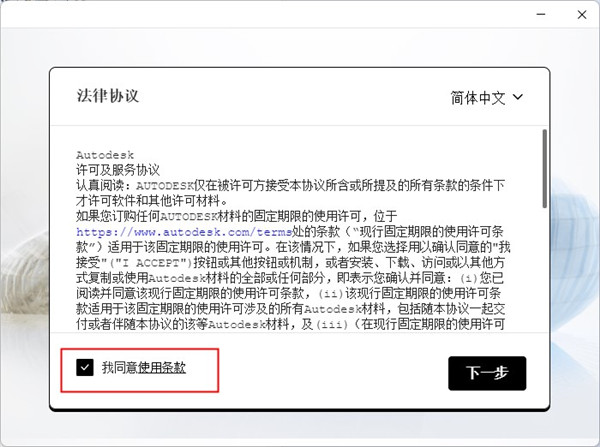600x447 pixels.
Task: Click the empty scrollbar track below the thumb
Action: pos(543,270)
